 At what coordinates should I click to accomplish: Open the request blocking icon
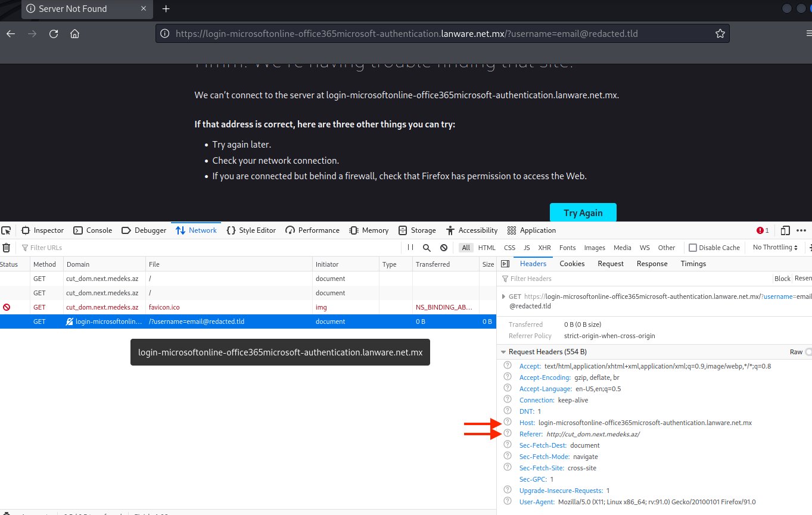click(x=444, y=248)
